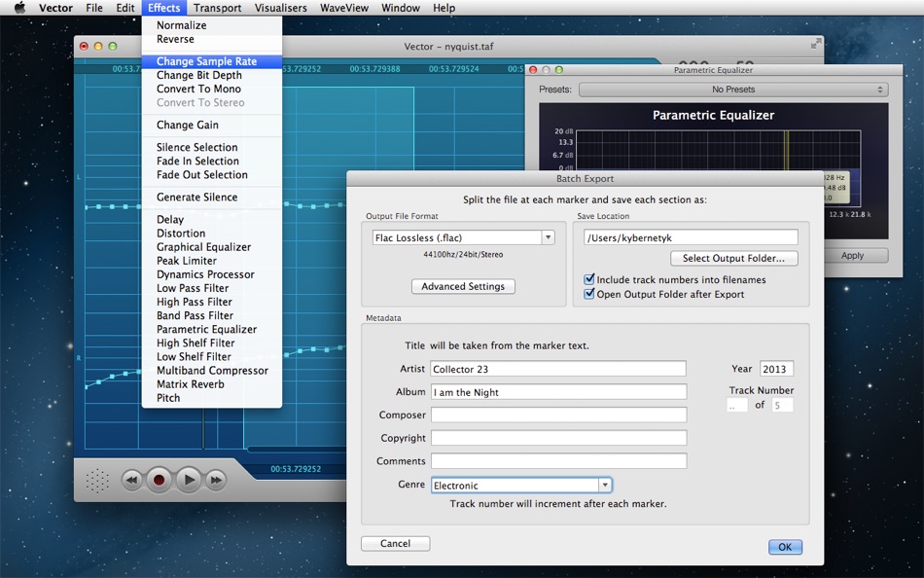
Task: Select Generate Silence
Action: click(x=212, y=197)
